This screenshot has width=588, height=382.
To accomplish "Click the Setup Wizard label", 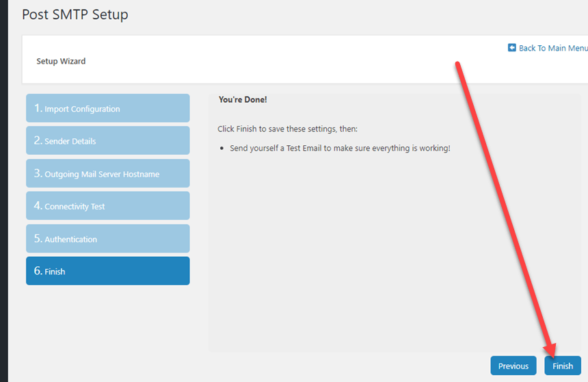I will (61, 61).
